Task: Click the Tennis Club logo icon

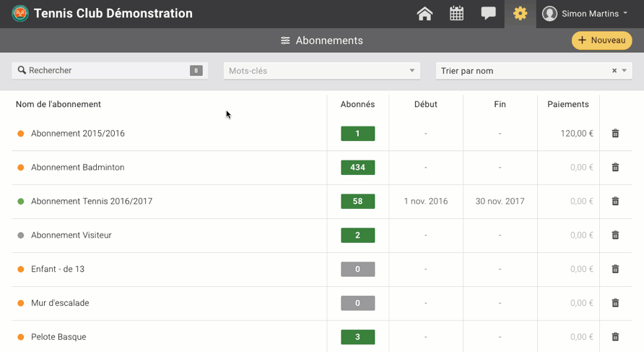Action: click(20, 14)
